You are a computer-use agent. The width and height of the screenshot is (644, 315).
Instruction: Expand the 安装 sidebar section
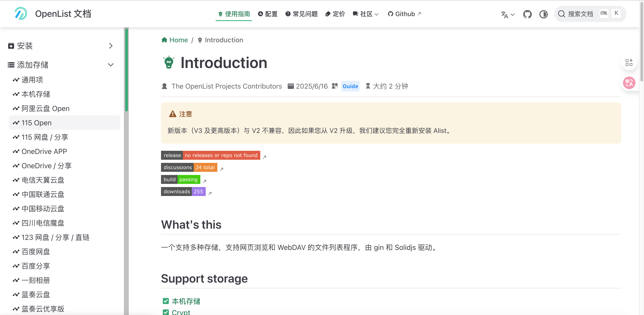pos(111,46)
